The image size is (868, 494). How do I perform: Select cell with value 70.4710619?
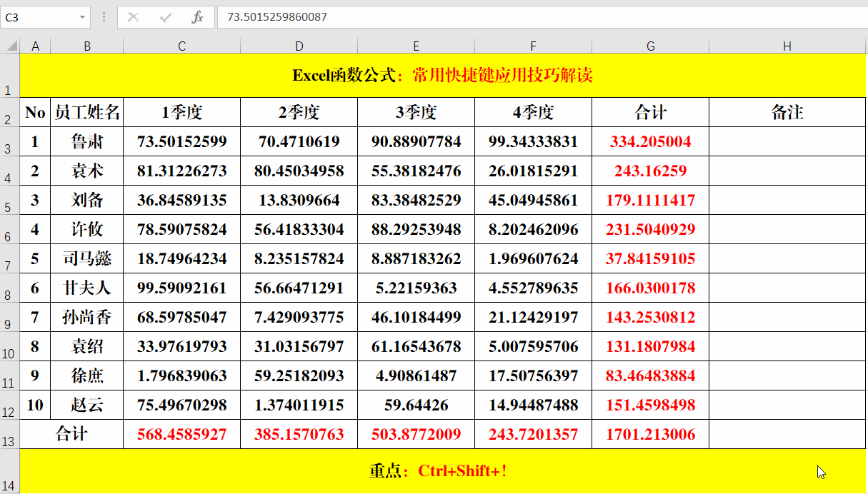(299, 141)
